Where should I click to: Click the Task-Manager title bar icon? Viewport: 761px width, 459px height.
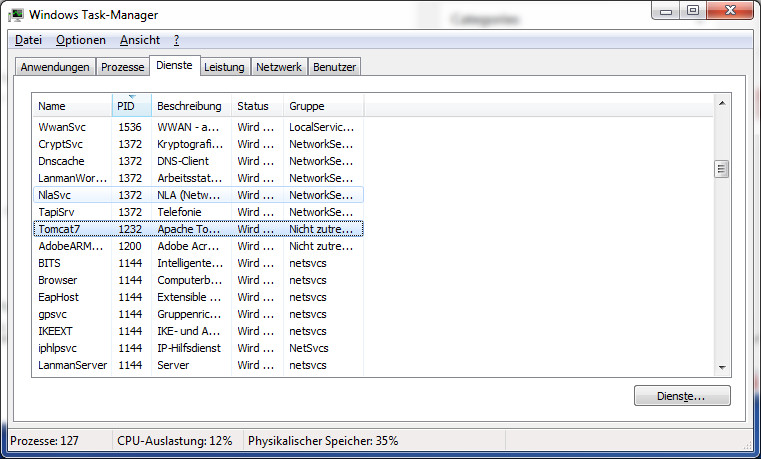click(x=16, y=15)
